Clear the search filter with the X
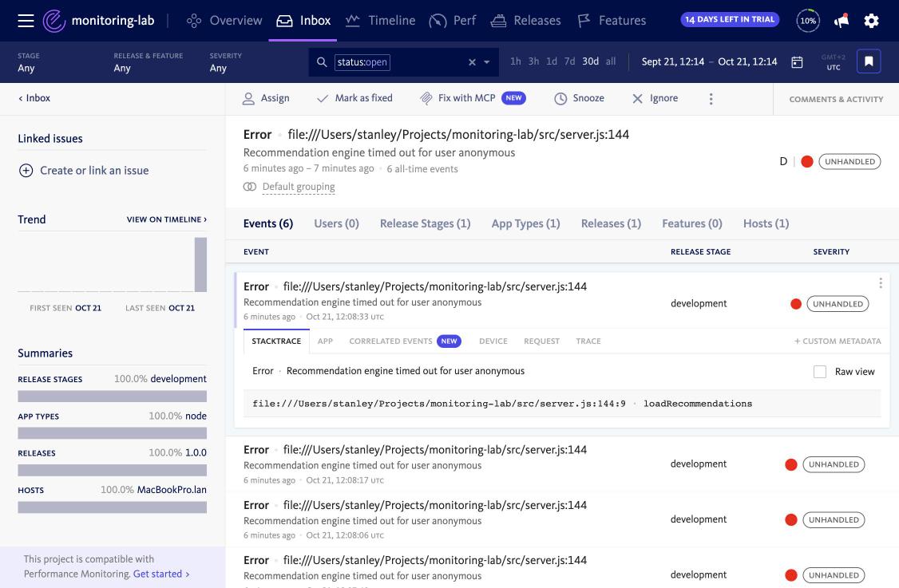The image size is (899, 588). pyautogui.click(x=472, y=62)
